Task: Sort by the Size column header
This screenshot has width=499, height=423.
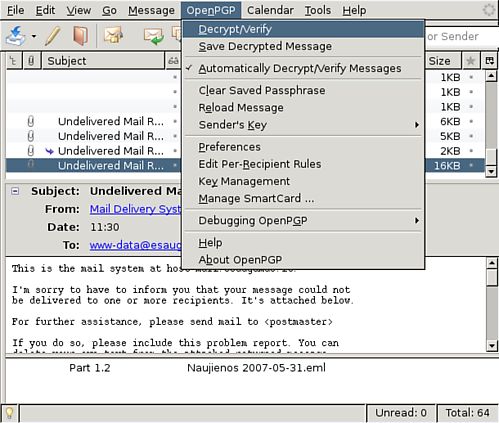Action: click(x=442, y=61)
